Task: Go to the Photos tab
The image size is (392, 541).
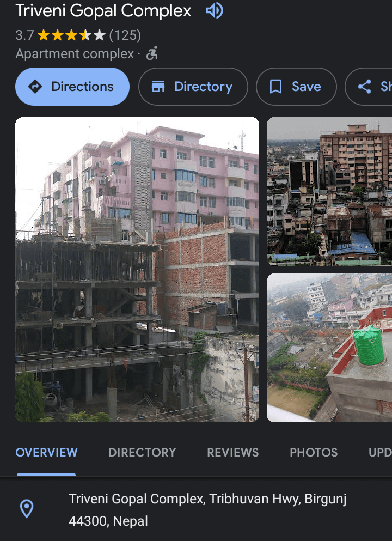Action: [314, 452]
